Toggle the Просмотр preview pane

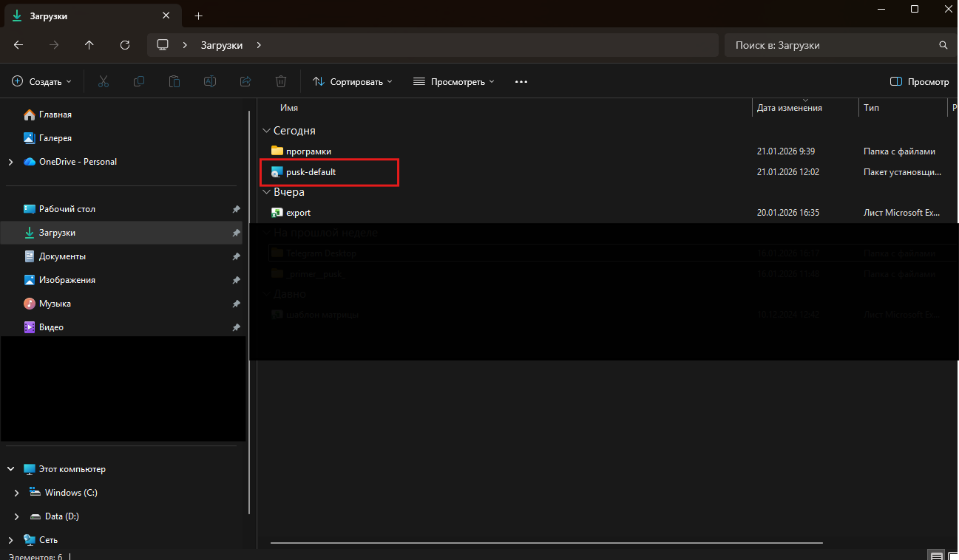pyautogui.click(x=919, y=81)
